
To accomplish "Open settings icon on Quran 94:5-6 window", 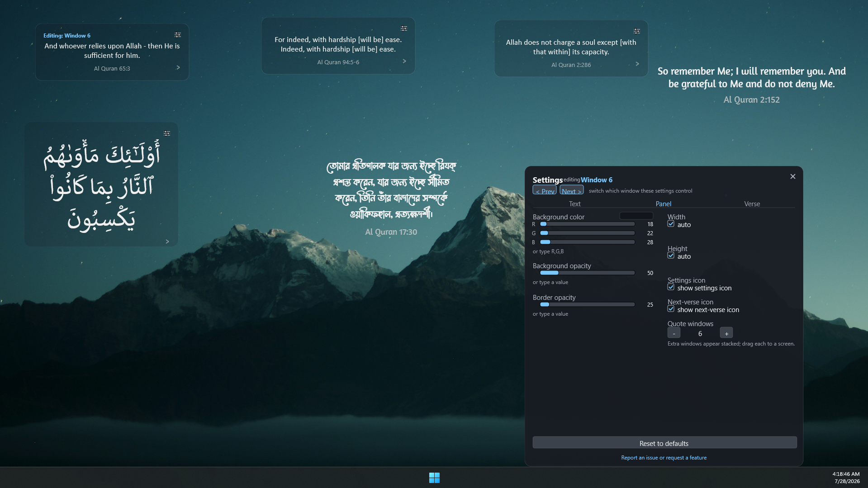I will tap(404, 28).
